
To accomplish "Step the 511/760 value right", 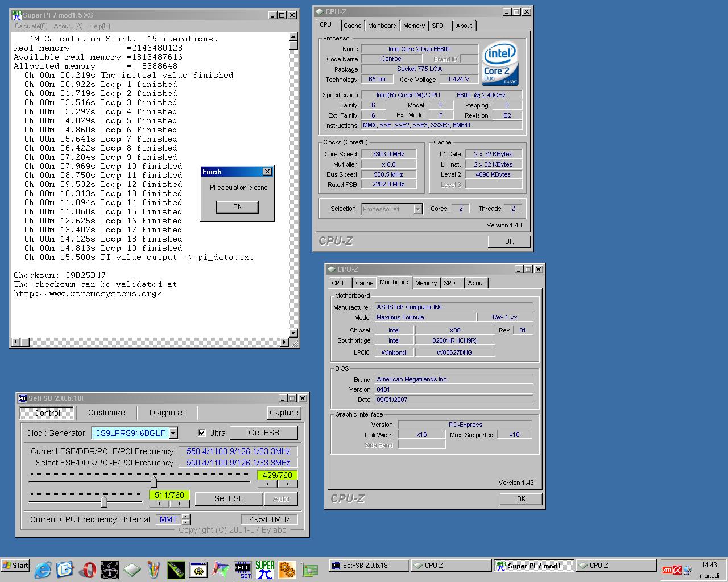I will pos(179,504).
